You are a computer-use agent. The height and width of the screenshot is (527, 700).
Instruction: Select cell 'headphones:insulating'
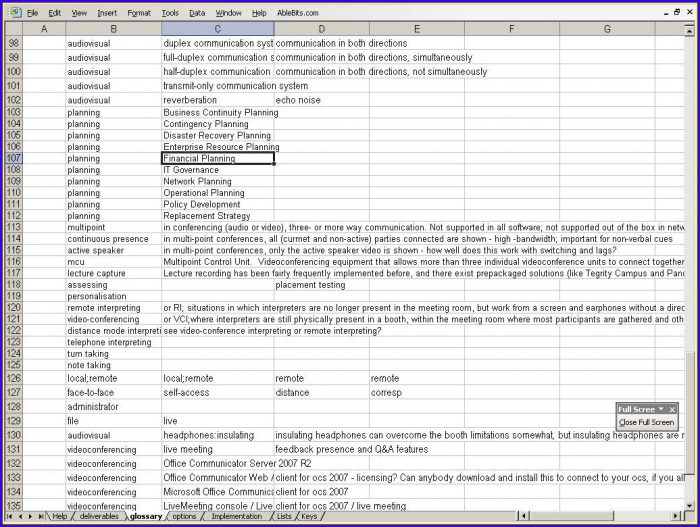point(217,435)
